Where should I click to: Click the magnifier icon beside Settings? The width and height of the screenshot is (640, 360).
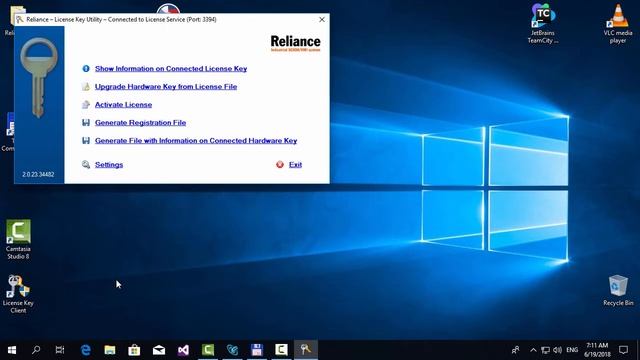coord(86,164)
